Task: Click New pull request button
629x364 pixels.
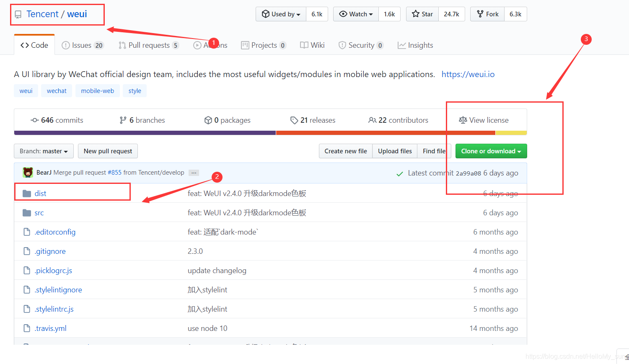Action: [108, 151]
